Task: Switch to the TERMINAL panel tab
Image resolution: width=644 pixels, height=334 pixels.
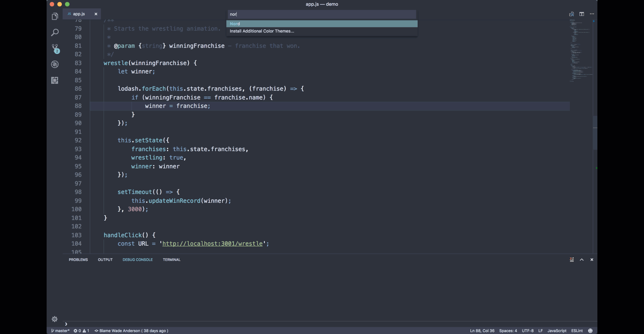Action: [172, 259]
